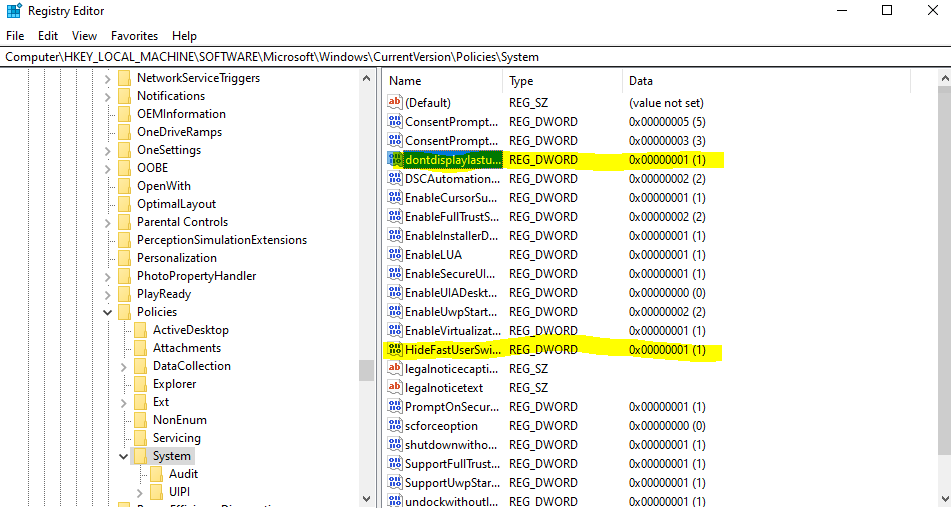Click the folder icon for DataCollection key
This screenshot has height=508, width=951.
[x=140, y=366]
